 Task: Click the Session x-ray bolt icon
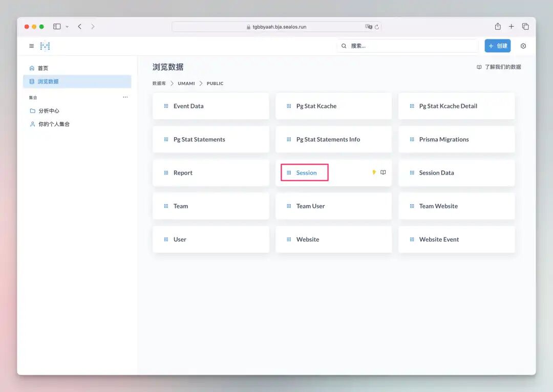pyautogui.click(x=374, y=172)
